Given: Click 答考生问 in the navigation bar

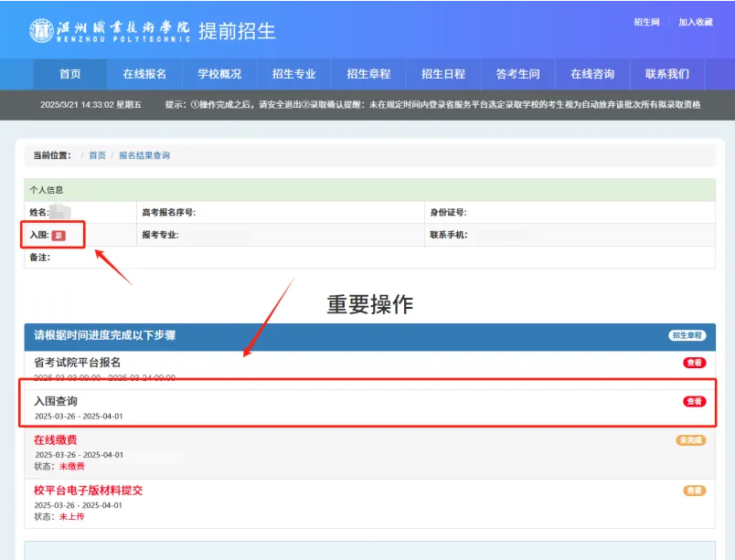Looking at the screenshot, I should [x=517, y=74].
